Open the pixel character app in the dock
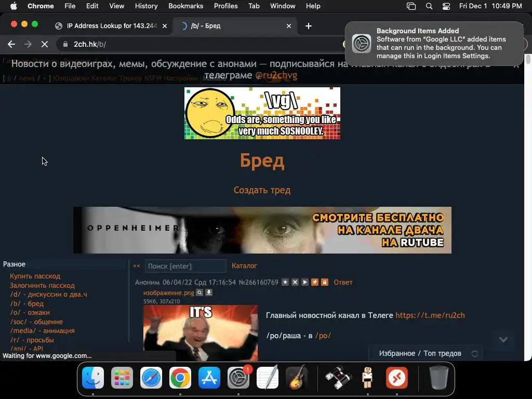 coord(367,378)
